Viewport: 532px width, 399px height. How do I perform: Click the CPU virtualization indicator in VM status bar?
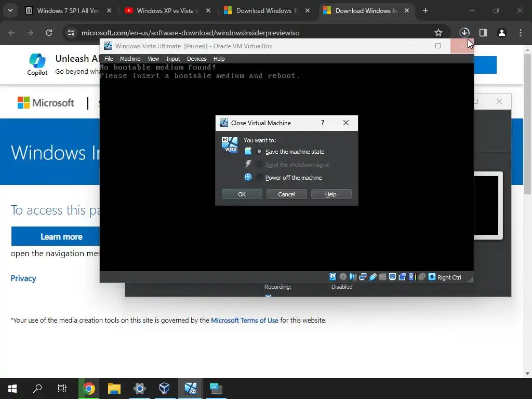click(x=412, y=277)
